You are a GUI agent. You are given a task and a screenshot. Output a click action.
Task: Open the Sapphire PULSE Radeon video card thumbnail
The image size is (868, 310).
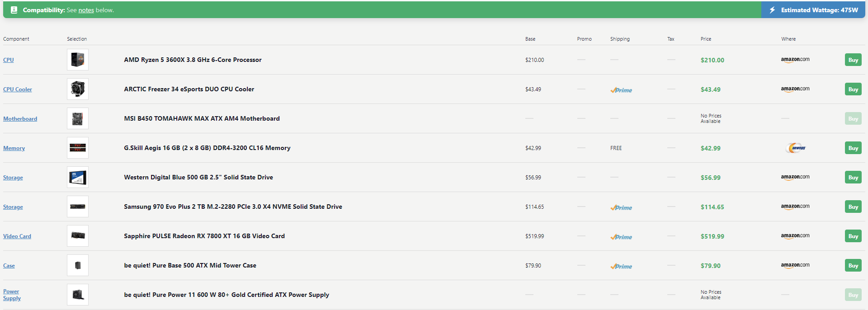click(78, 236)
